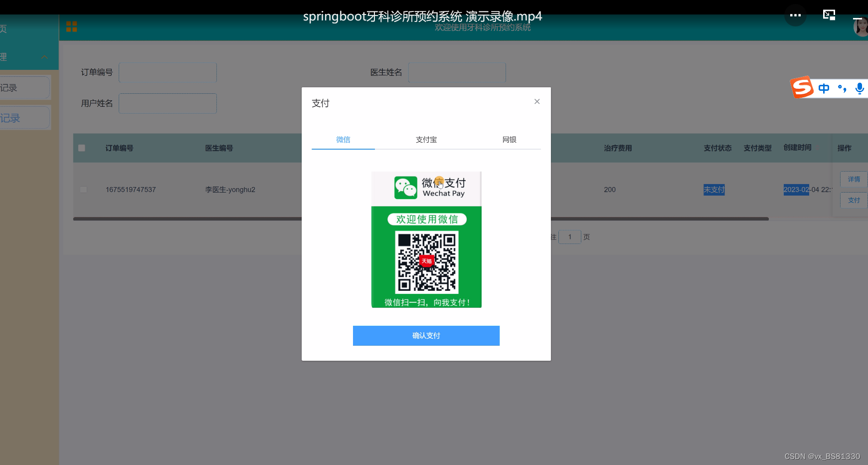The height and width of the screenshot is (465, 868).
Task: Click the 李医生-yonghu2 cell
Action: pos(230,190)
